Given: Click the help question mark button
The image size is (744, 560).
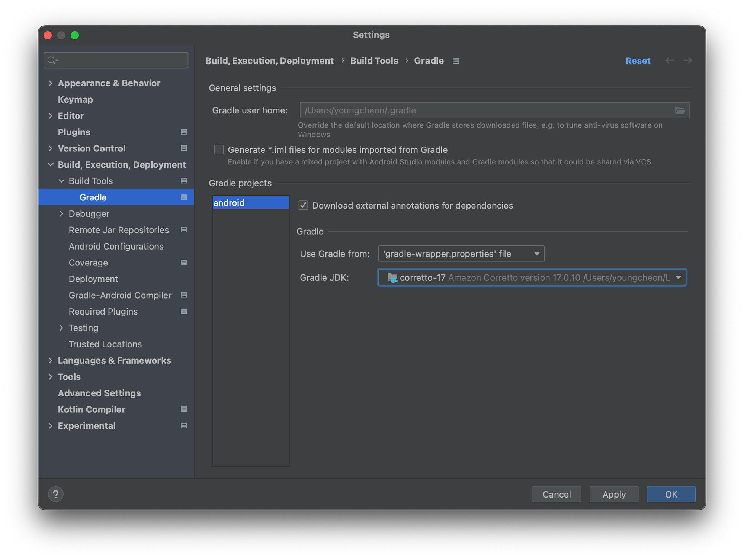Looking at the screenshot, I should pyautogui.click(x=56, y=494).
